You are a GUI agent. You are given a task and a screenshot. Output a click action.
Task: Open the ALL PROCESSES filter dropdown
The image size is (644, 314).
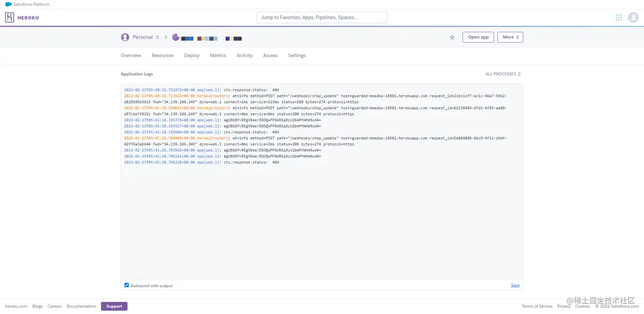[503, 74]
